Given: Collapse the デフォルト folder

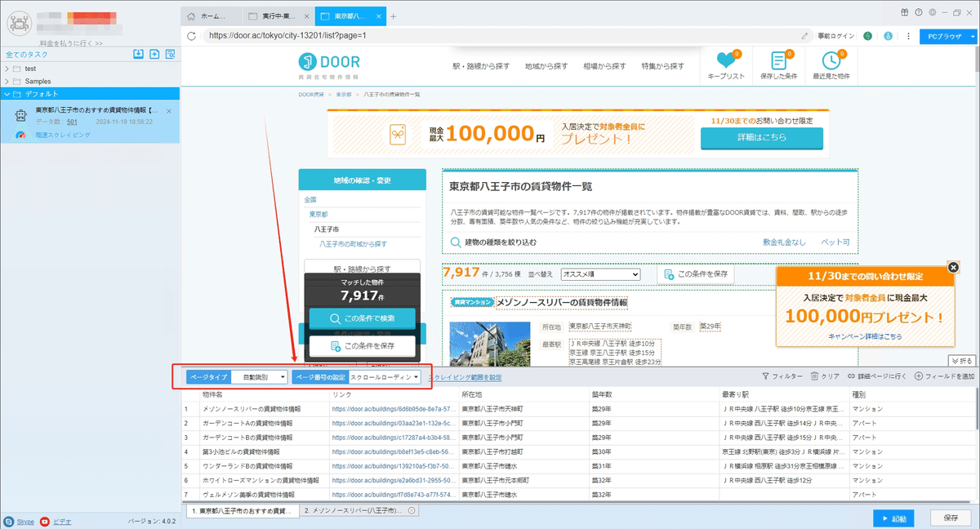Looking at the screenshot, I should (7, 93).
